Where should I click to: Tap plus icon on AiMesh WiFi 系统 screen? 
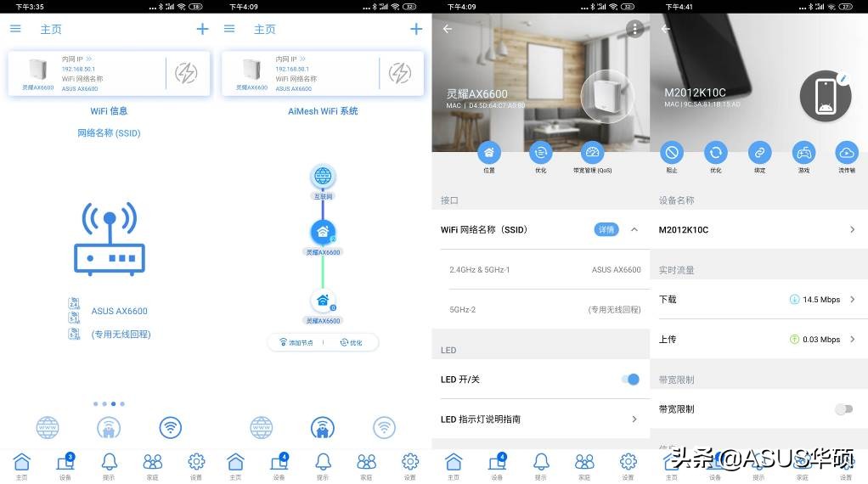click(416, 29)
